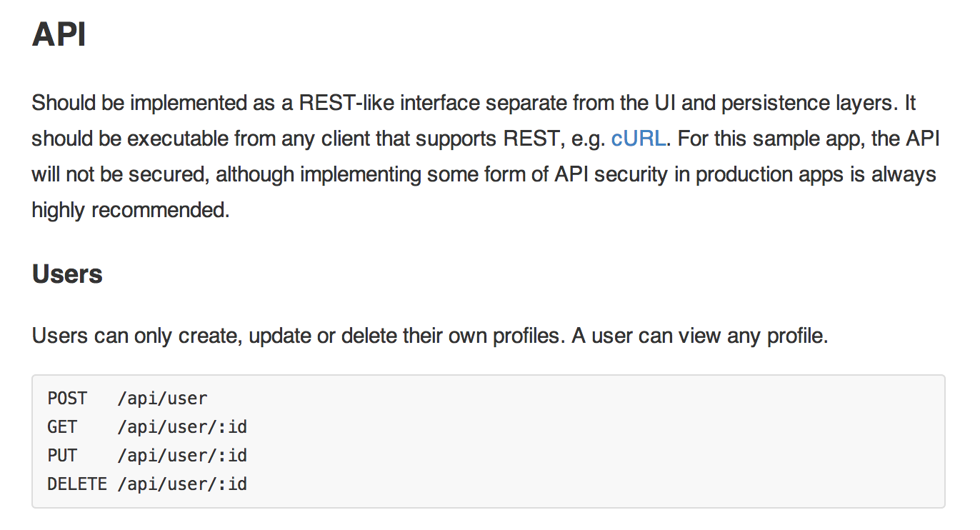
Task: Click the DELETE method in code block
Action: pos(77,484)
